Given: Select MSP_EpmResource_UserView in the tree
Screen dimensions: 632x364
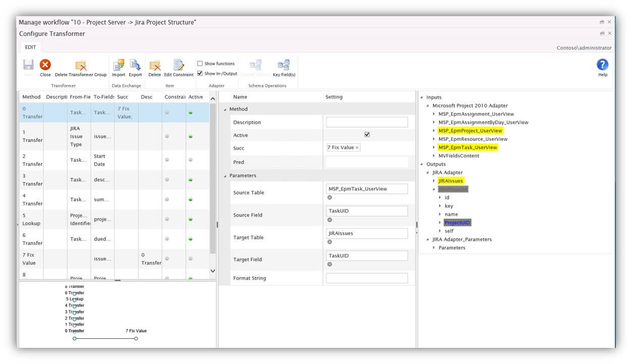Looking at the screenshot, I should [473, 139].
